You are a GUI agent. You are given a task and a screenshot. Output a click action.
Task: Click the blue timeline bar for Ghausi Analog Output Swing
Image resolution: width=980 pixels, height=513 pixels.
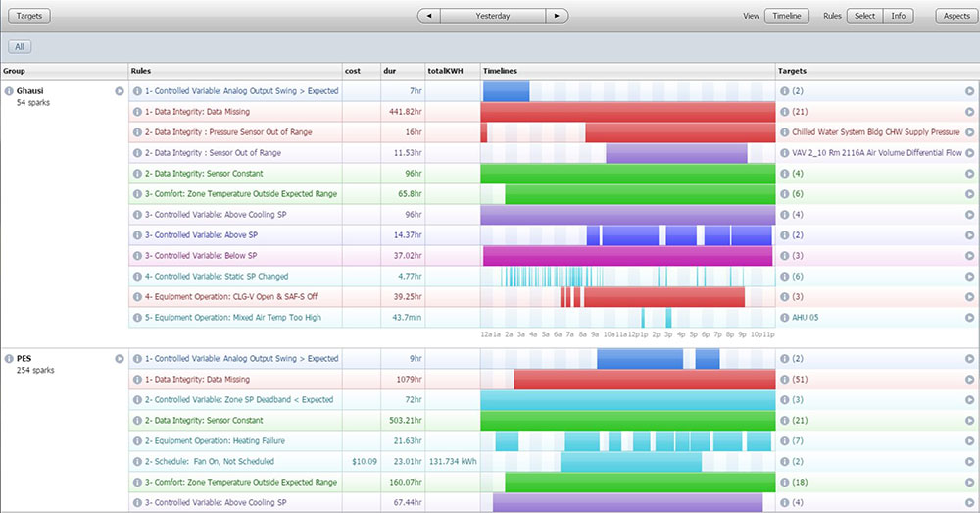pos(507,91)
